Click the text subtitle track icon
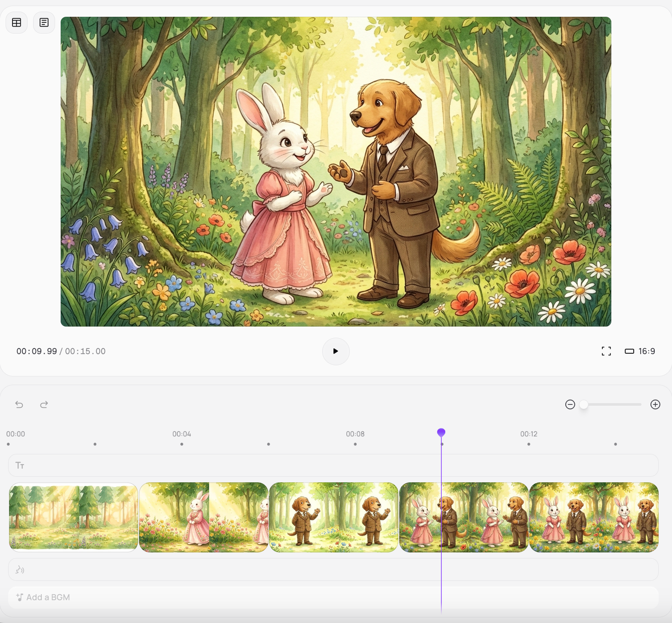This screenshot has height=623, width=672. click(20, 466)
